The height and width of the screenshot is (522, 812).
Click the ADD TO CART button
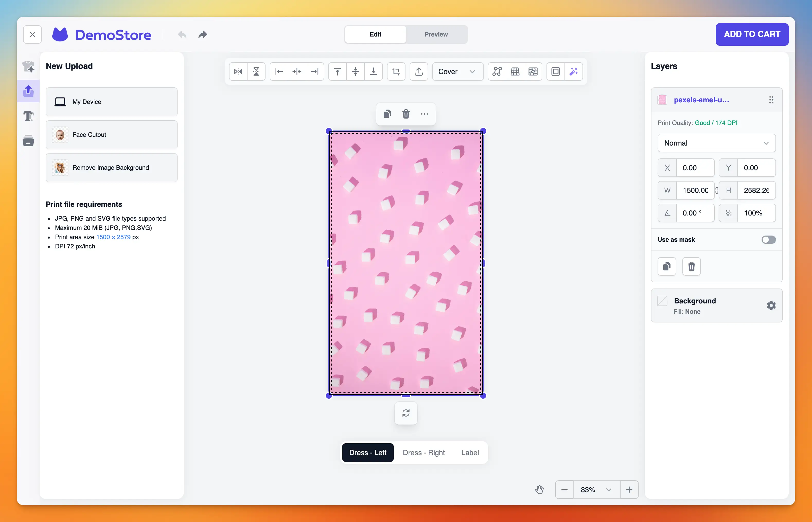coord(752,34)
